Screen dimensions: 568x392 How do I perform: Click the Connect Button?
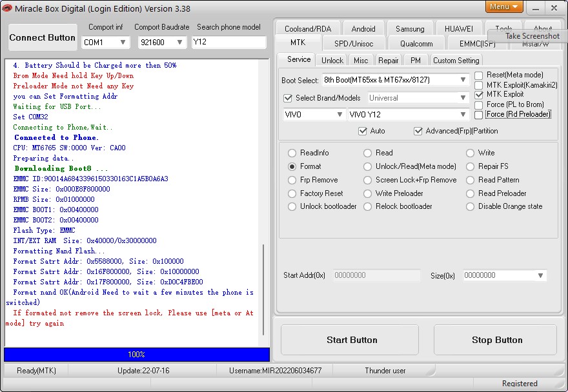point(43,37)
